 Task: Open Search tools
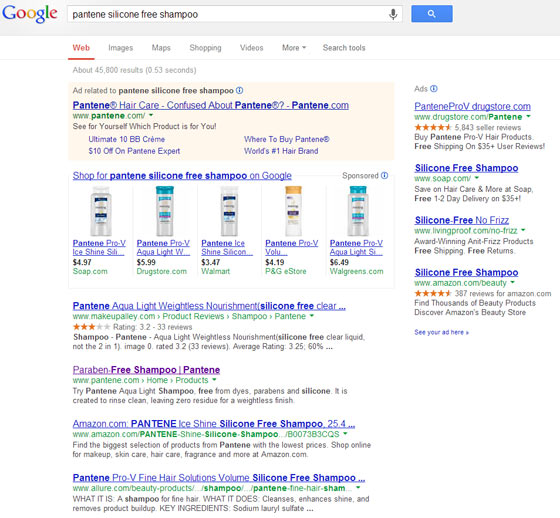pyautogui.click(x=344, y=48)
